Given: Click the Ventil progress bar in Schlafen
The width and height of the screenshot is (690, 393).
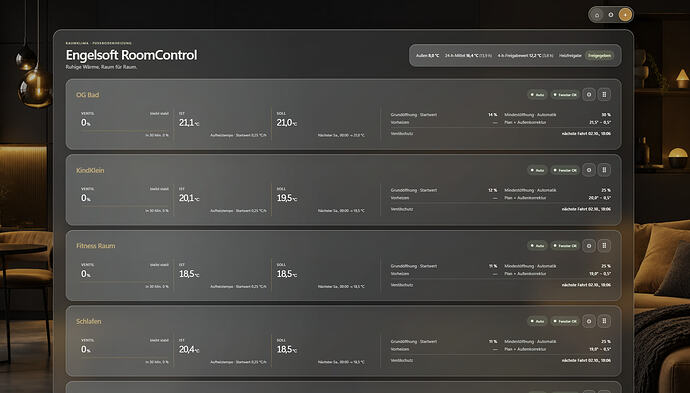Looking at the screenshot, I should 125,357.
